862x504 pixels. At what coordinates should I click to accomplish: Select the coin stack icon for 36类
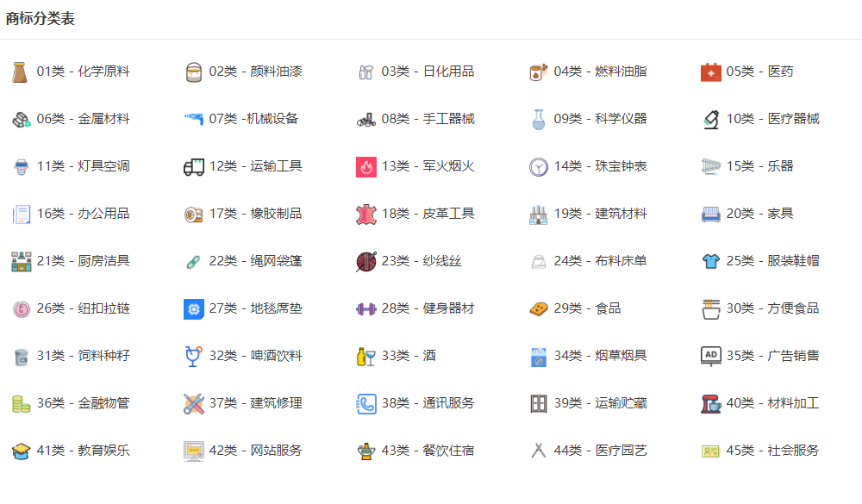click(21, 403)
